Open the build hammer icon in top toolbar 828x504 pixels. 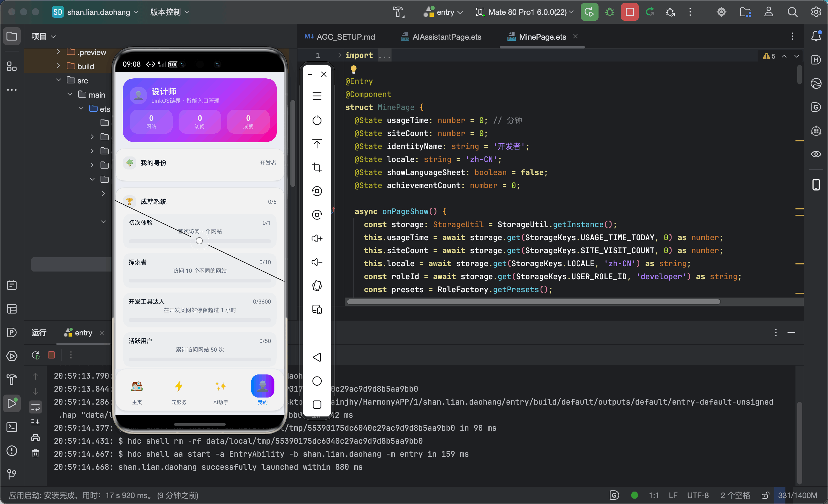point(398,12)
